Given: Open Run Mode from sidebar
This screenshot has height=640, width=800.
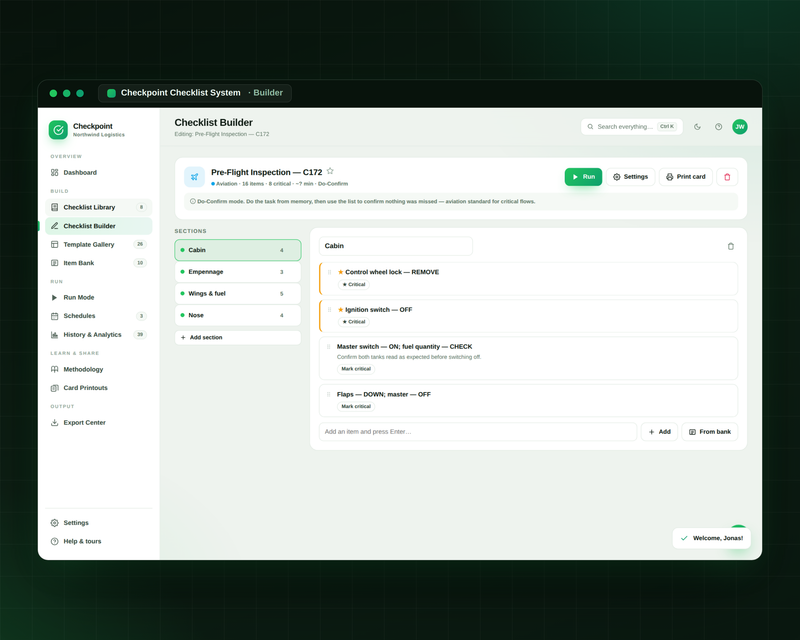Looking at the screenshot, I should click(98, 298).
